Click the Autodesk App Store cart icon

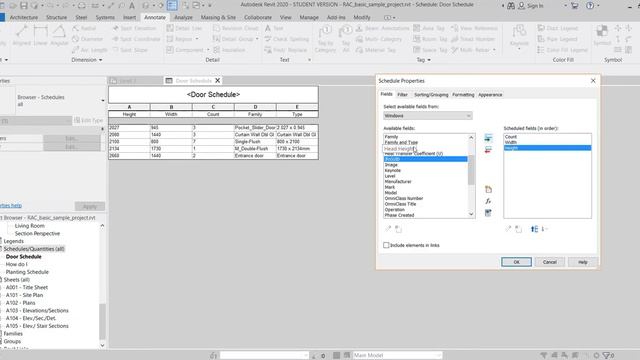[x=575, y=6]
